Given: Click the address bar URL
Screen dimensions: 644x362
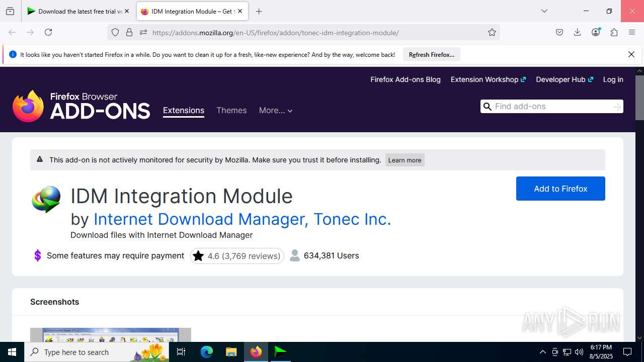Looking at the screenshot, I should point(275,33).
